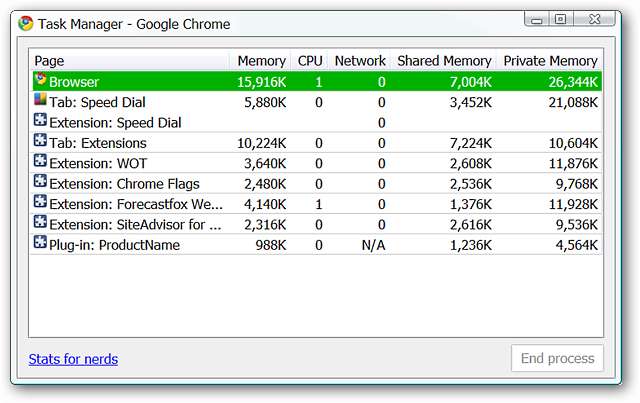Maximize the Task Manager window
This screenshot has width=640, height=403.
(x=560, y=19)
